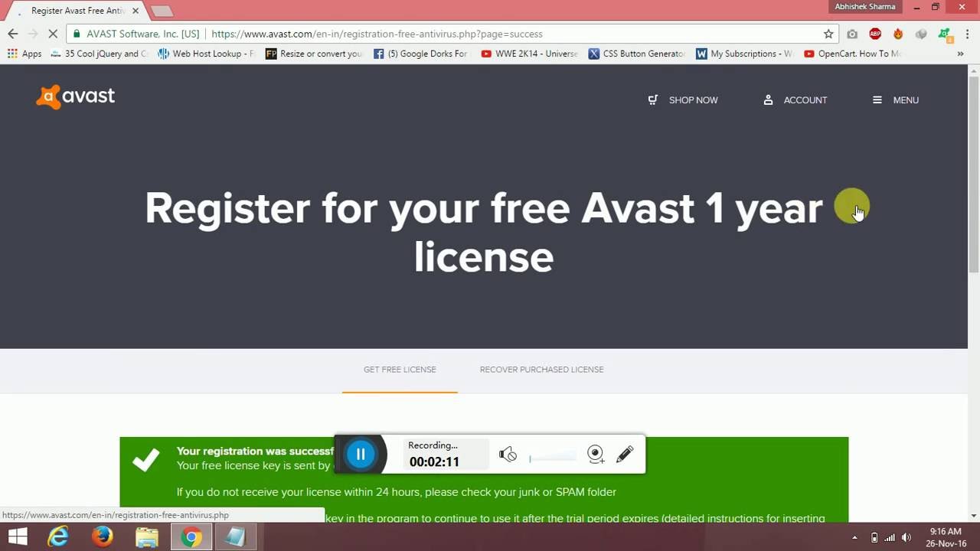Pause the screen recording

pyautogui.click(x=361, y=455)
